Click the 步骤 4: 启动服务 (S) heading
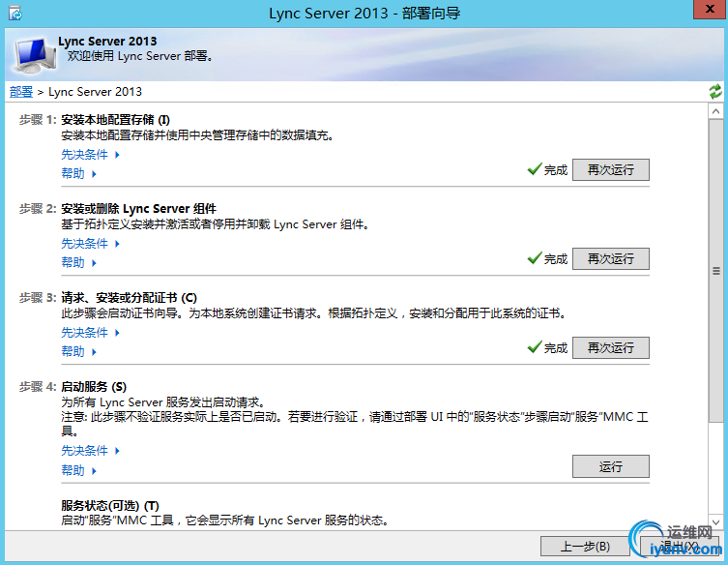This screenshot has width=728, height=565. pyautogui.click(x=73, y=387)
